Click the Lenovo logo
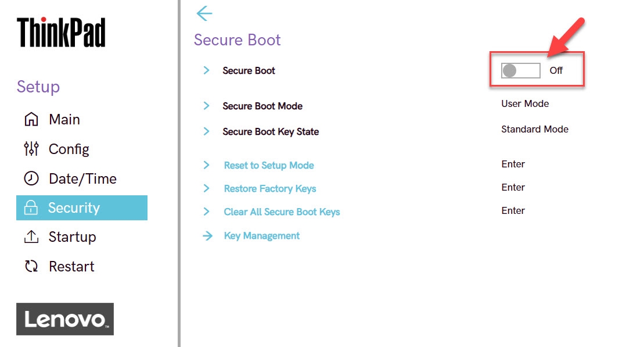The height and width of the screenshot is (347, 644). [65, 319]
